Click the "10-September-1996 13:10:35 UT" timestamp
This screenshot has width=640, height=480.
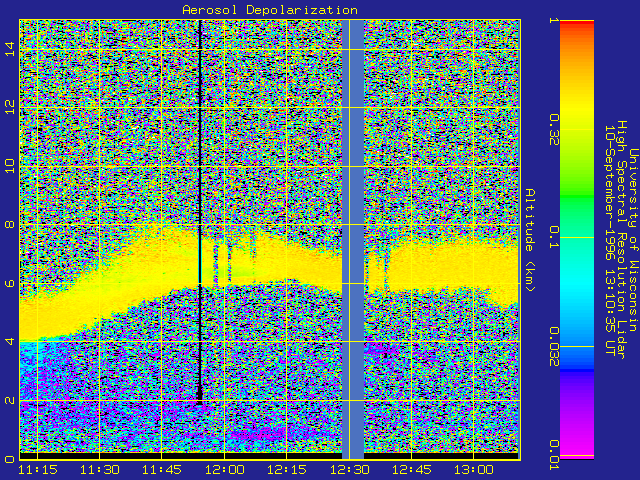609,240
